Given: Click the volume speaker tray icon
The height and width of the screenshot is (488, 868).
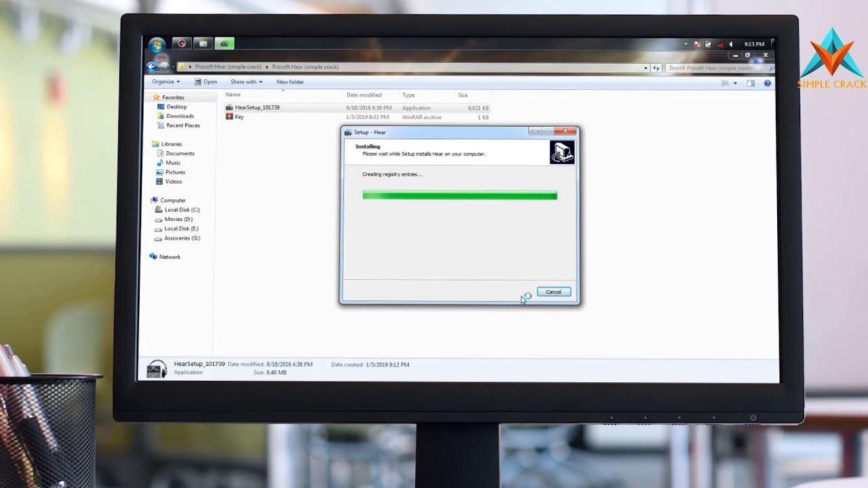Looking at the screenshot, I should [x=730, y=45].
